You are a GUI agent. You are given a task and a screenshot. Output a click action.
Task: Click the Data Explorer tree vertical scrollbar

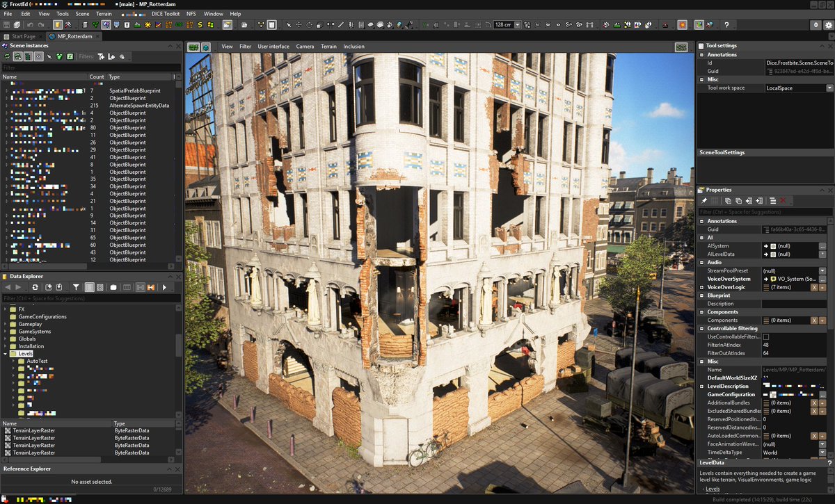tap(179, 346)
